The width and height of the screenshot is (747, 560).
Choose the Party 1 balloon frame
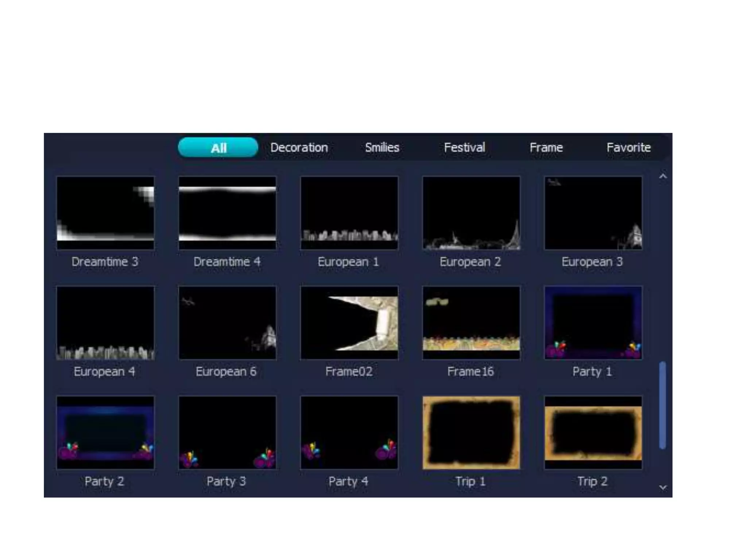point(593,323)
